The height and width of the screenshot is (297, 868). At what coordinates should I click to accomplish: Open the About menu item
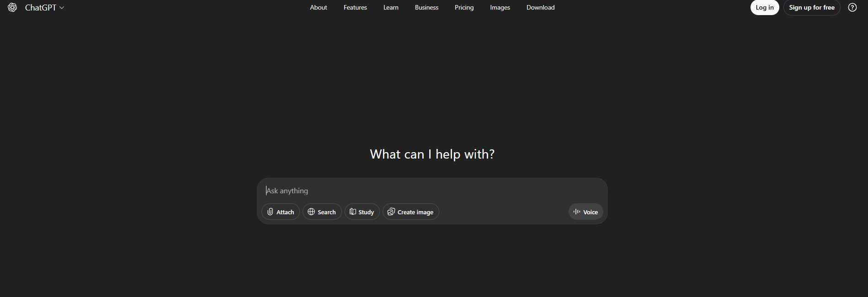pos(319,7)
